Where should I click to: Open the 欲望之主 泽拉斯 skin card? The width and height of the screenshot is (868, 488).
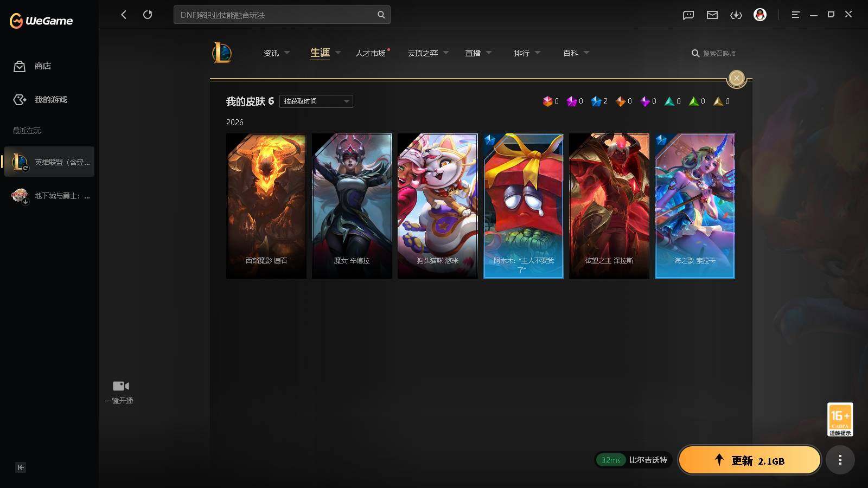(x=609, y=206)
